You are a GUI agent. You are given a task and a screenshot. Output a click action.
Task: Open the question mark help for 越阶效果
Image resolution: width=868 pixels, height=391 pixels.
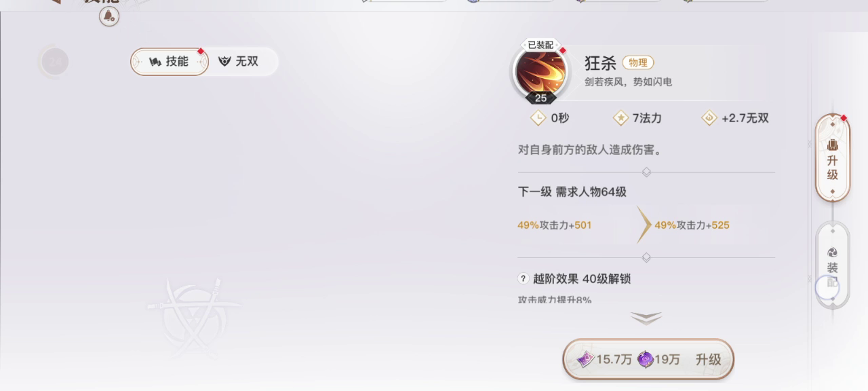click(x=524, y=278)
